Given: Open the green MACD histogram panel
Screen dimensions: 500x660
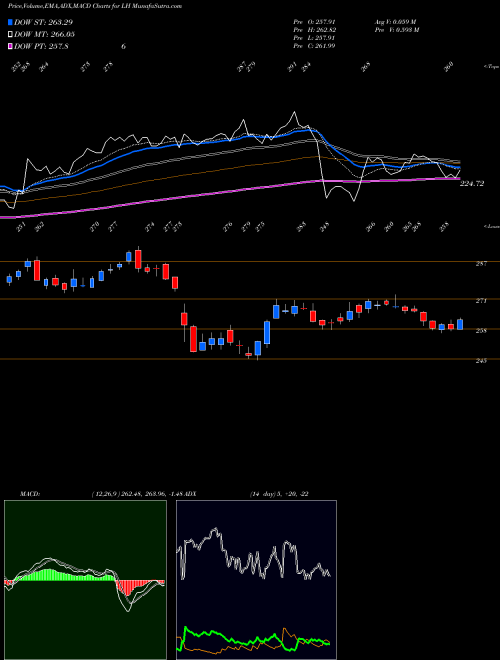Looking at the screenshot, I should (x=85, y=580).
